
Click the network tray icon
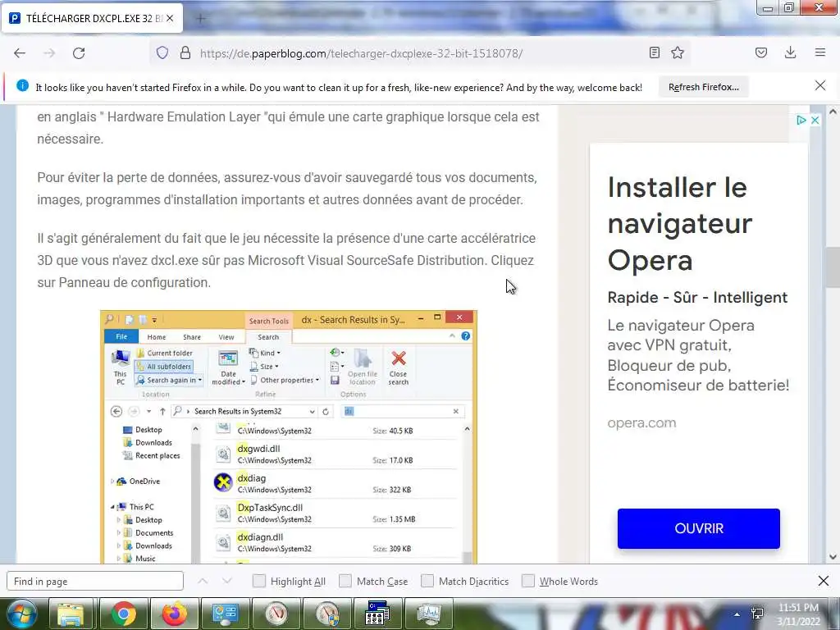tap(757, 614)
